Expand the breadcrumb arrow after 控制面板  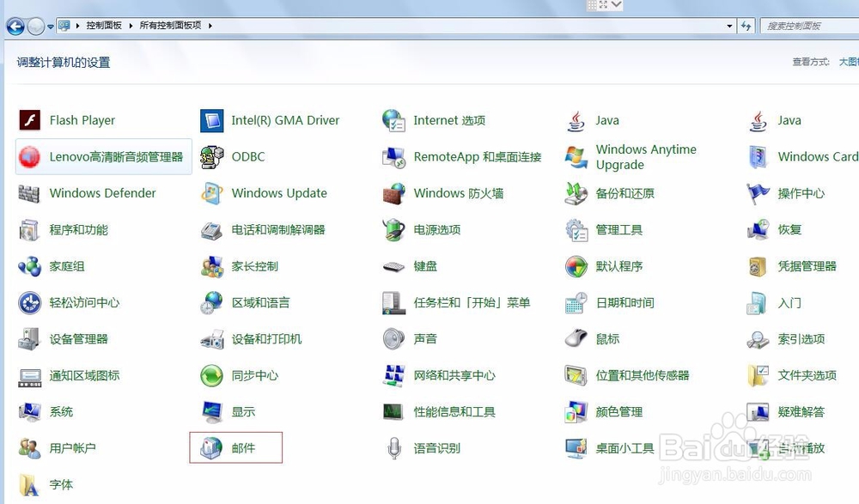tap(130, 26)
